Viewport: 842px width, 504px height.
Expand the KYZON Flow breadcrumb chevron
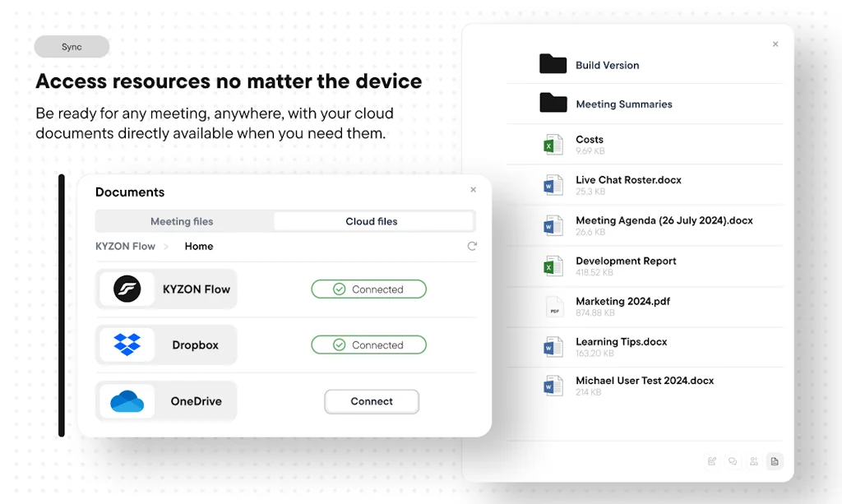[x=167, y=246]
